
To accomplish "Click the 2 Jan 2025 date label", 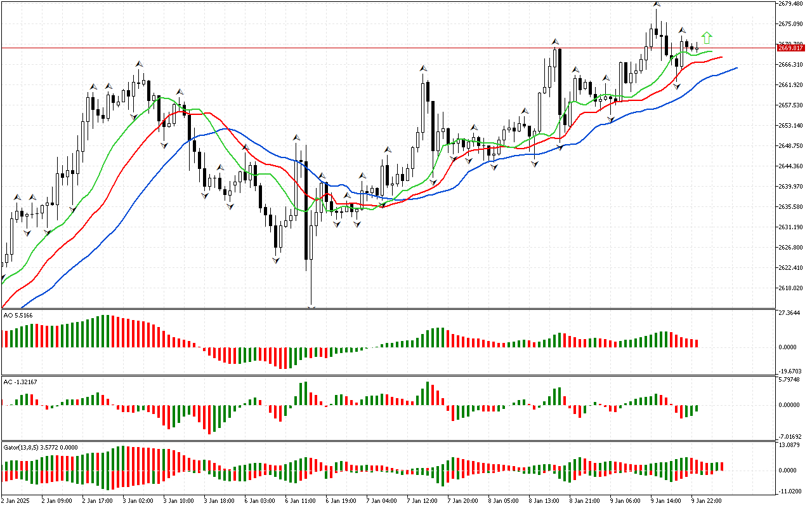I will point(15,501).
